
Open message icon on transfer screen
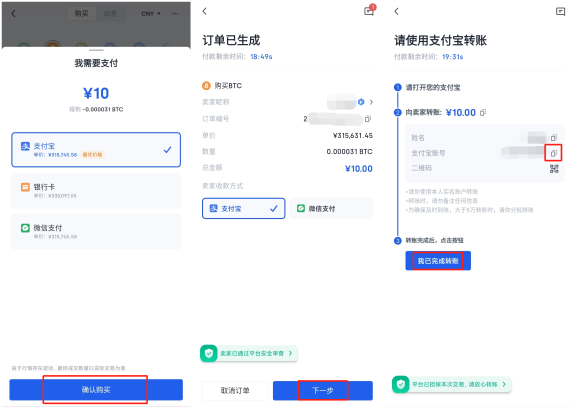click(560, 12)
